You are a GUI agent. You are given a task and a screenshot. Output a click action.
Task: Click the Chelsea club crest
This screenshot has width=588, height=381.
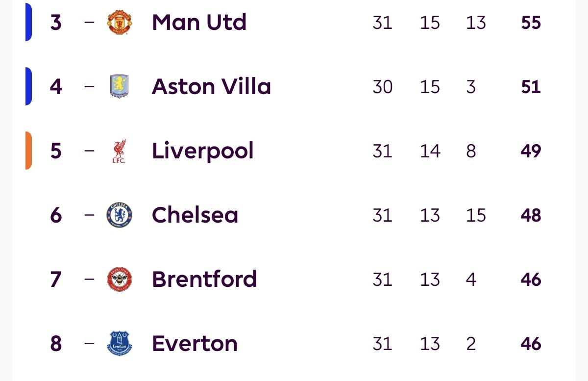pyautogui.click(x=120, y=215)
